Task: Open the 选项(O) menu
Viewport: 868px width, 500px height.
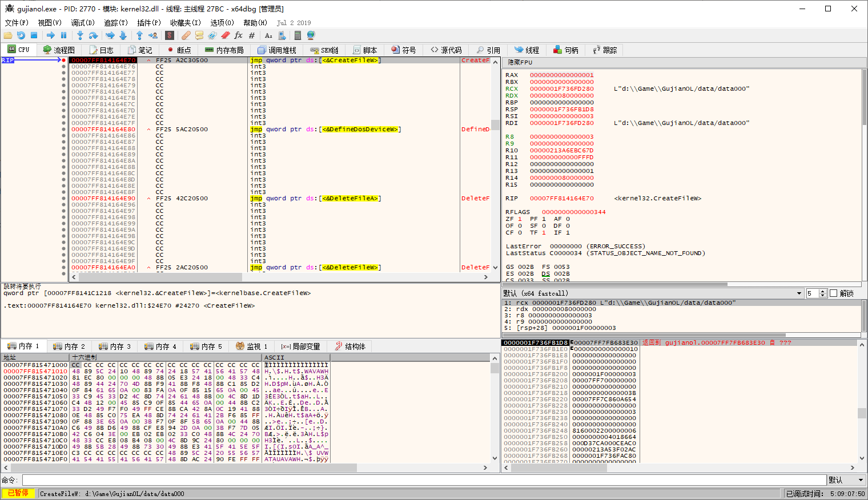Action: [x=222, y=23]
